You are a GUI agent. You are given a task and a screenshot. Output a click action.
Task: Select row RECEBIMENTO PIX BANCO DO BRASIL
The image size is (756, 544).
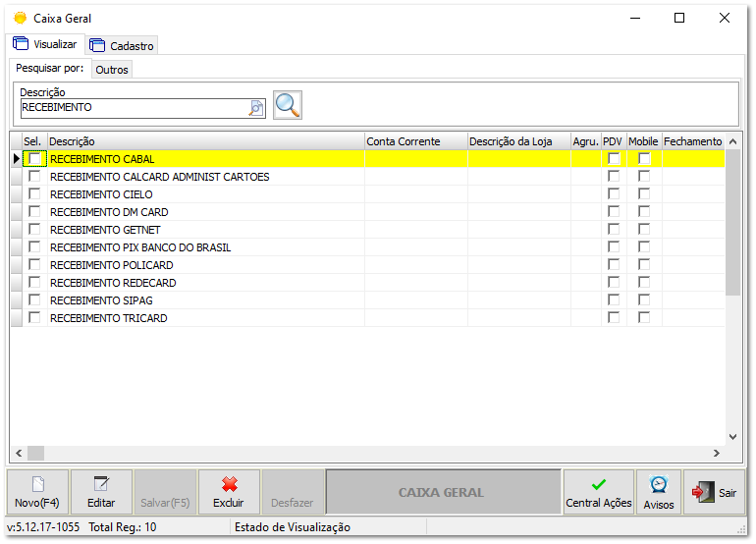367,247
